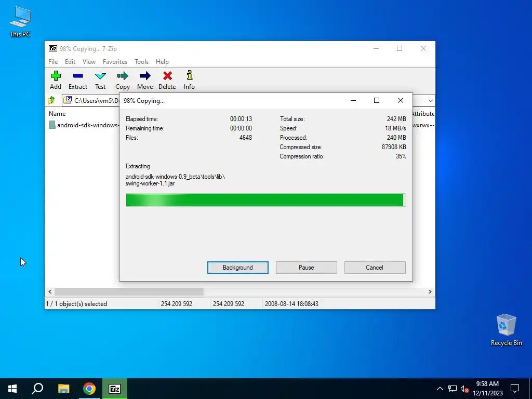Click the Extract toolbar icon
The height and width of the screenshot is (399, 532).
click(78, 76)
